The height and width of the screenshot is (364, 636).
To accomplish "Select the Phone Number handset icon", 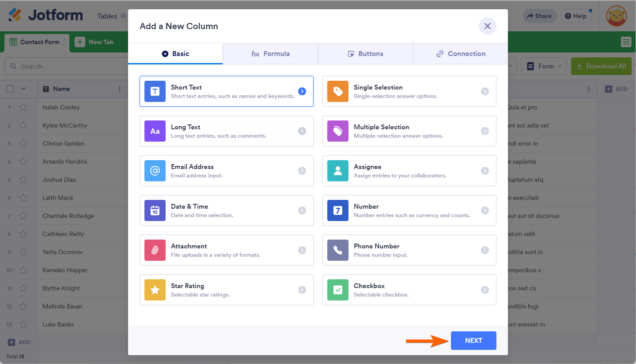I will tap(338, 250).
